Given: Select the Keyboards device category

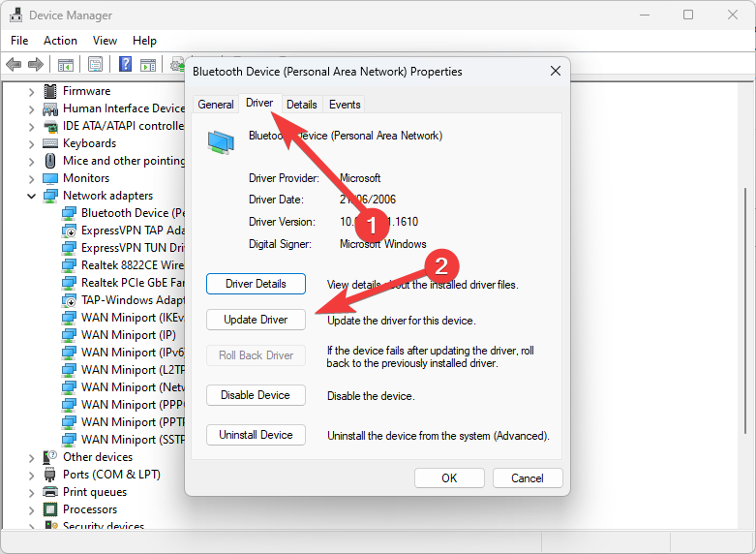Looking at the screenshot, I should click(89, 143).
